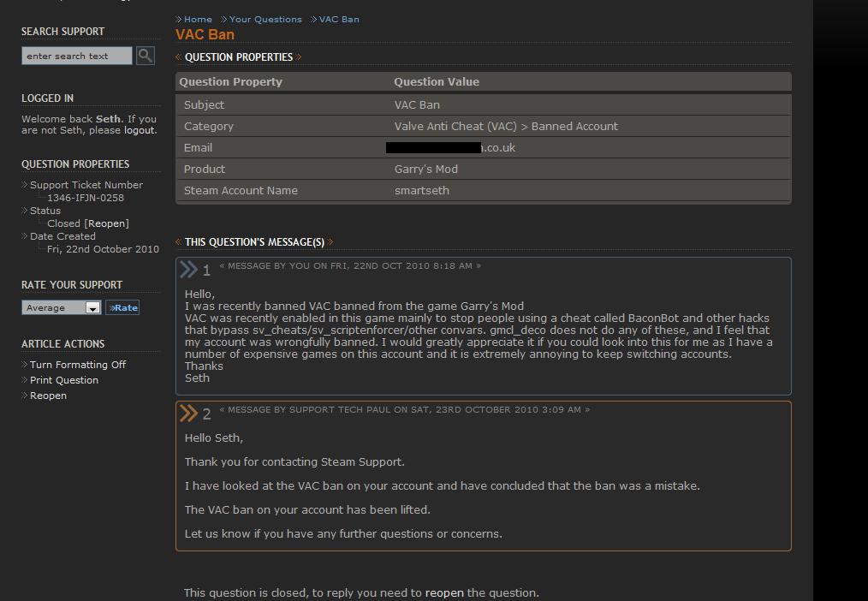Reopen the ticket from Article Actions

[48, 395]
